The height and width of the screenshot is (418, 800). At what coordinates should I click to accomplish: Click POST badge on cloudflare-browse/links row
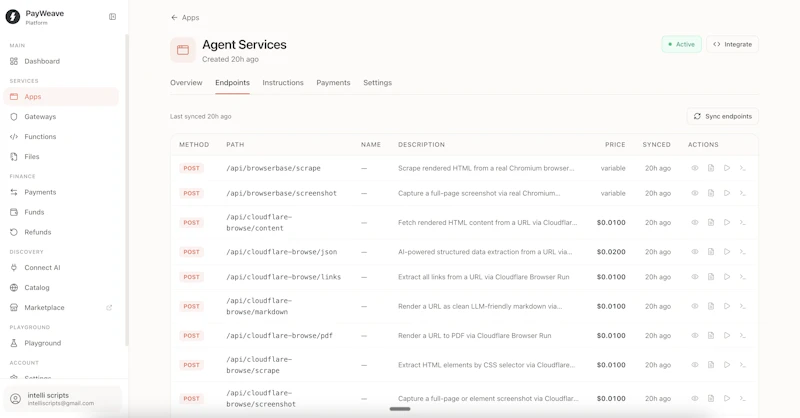click(x=191, y=277)
